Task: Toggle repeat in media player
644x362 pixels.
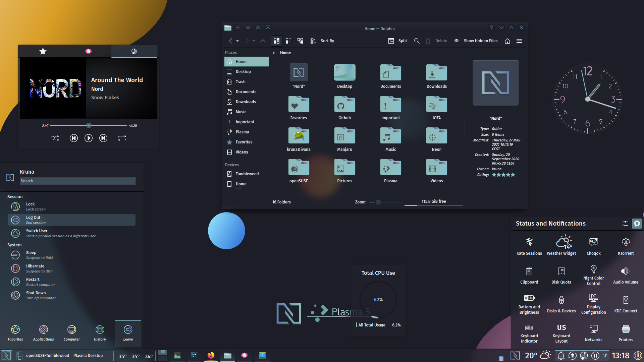Action: [x=122, y=138]
